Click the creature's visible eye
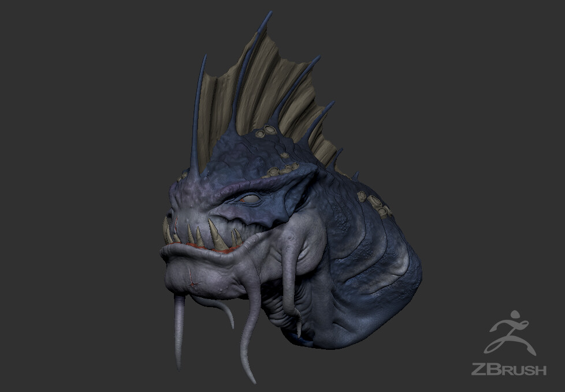Image resolution: width=565 pixels, height=392 pixels. pos(250,199)
